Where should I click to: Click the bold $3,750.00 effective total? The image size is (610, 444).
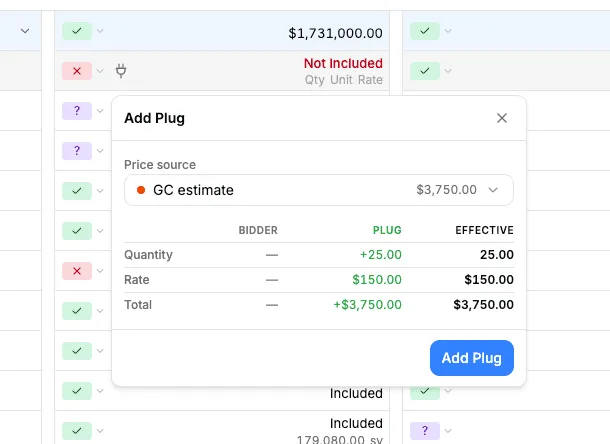[x=483, y=305]
